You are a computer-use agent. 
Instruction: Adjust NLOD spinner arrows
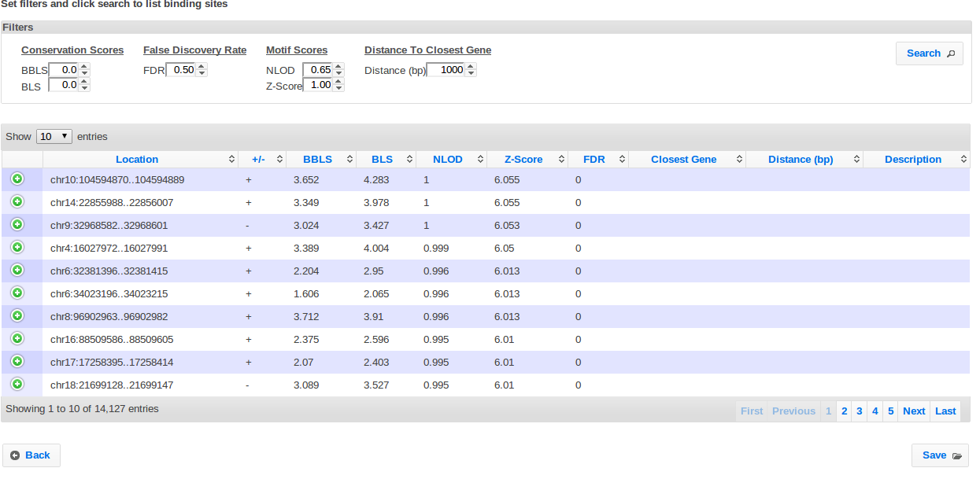tap(339, 70)
